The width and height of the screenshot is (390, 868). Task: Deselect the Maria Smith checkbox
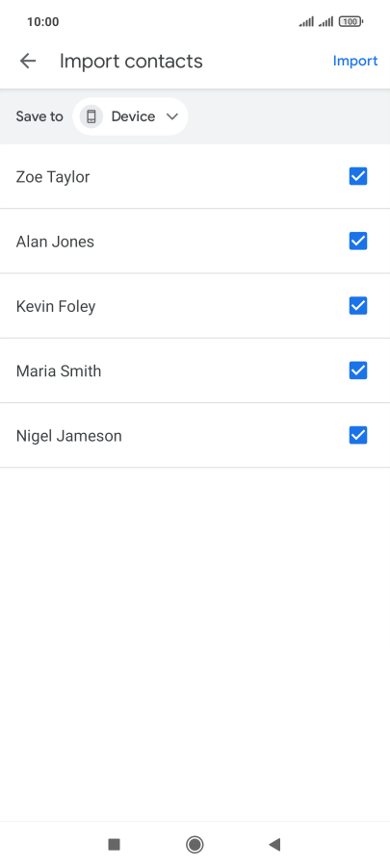[358, 370]
